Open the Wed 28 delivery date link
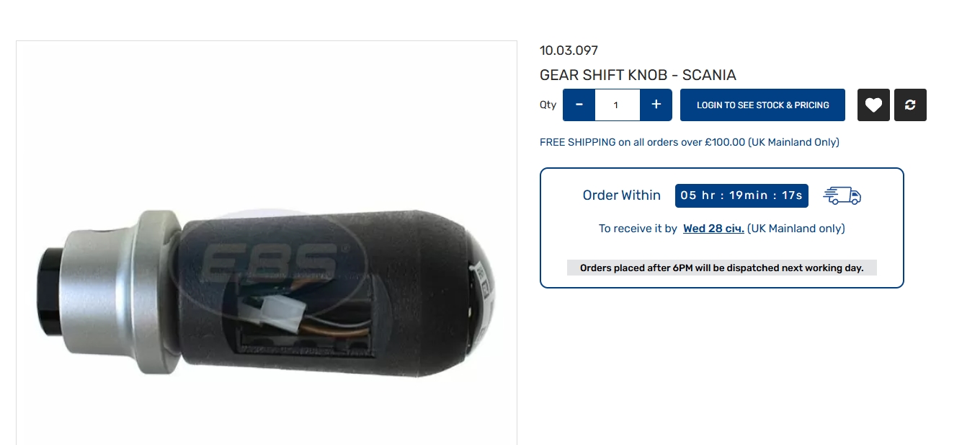This screenshot has height=445, width=980. 713,229
